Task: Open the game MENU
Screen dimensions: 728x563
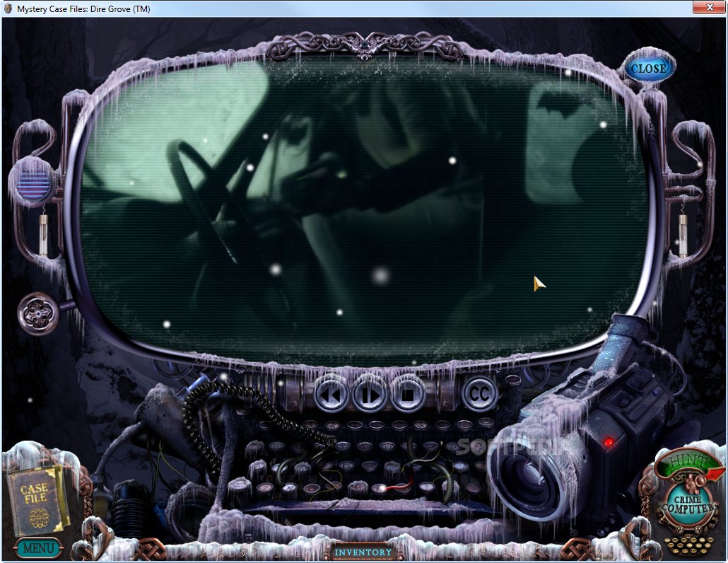Action: click(39, 547)
